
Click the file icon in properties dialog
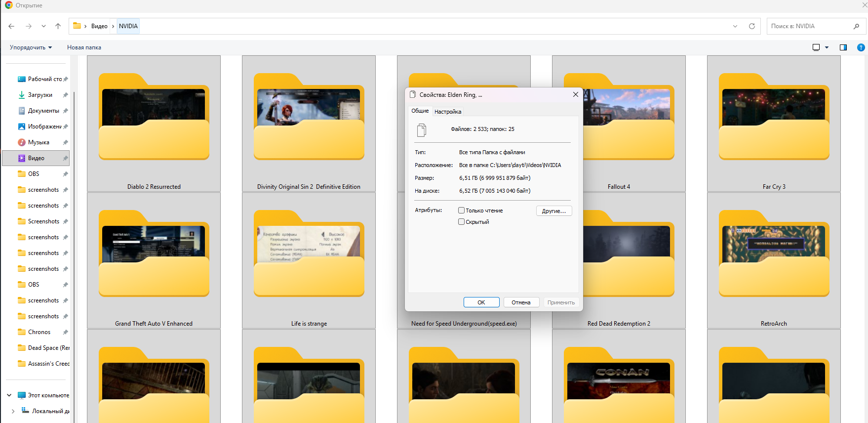pos(421,130)
